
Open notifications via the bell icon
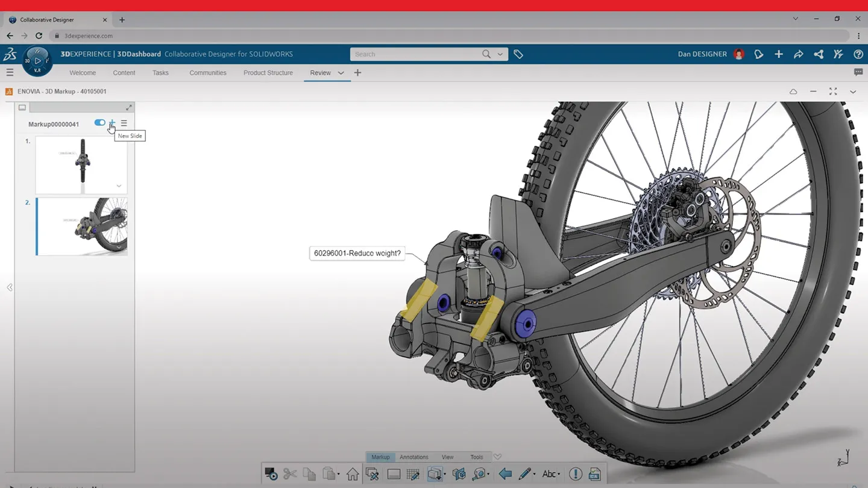758,54
